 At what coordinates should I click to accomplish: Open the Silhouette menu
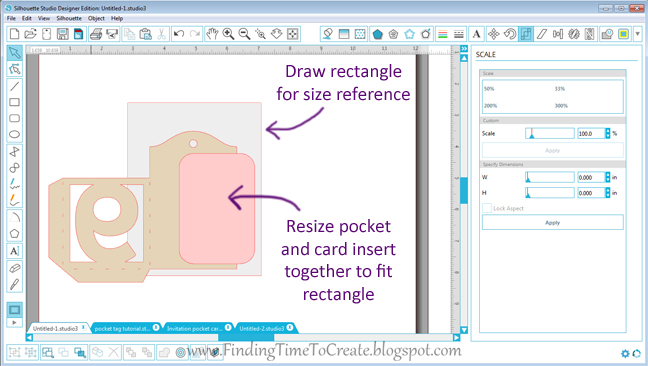[69, 18]
